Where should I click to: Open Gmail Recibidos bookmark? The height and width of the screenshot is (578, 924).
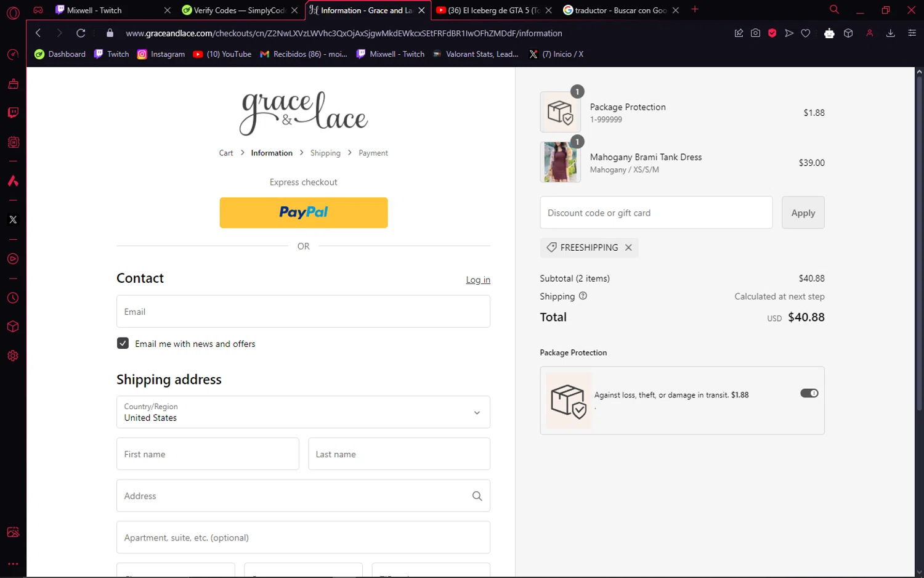pyautogui.click(x=304, y=54)
